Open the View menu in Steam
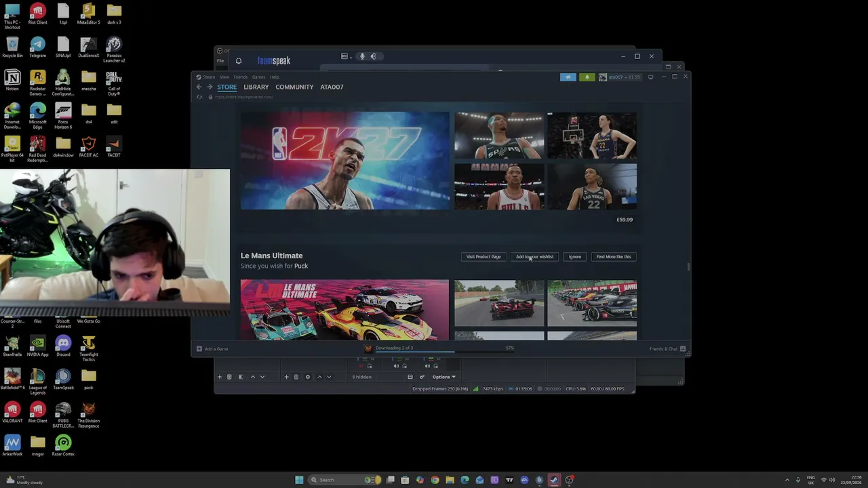 coord(224,77)
